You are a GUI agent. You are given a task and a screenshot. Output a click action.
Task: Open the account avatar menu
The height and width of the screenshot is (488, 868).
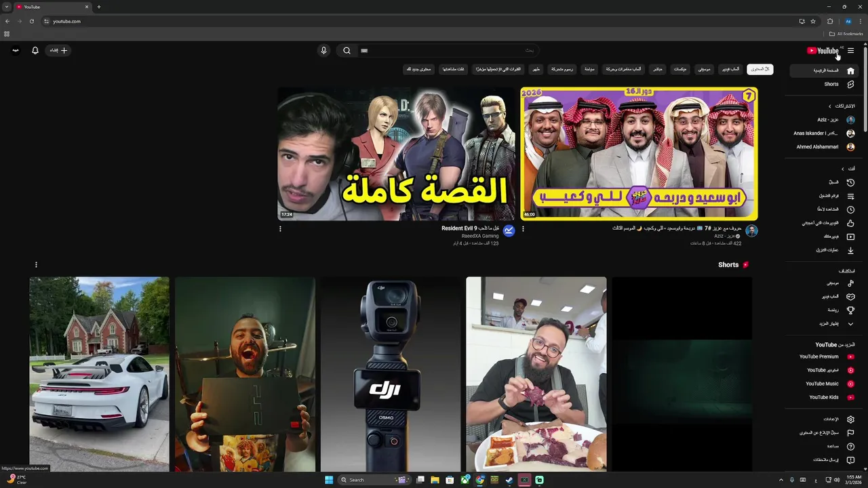point(16,50)
